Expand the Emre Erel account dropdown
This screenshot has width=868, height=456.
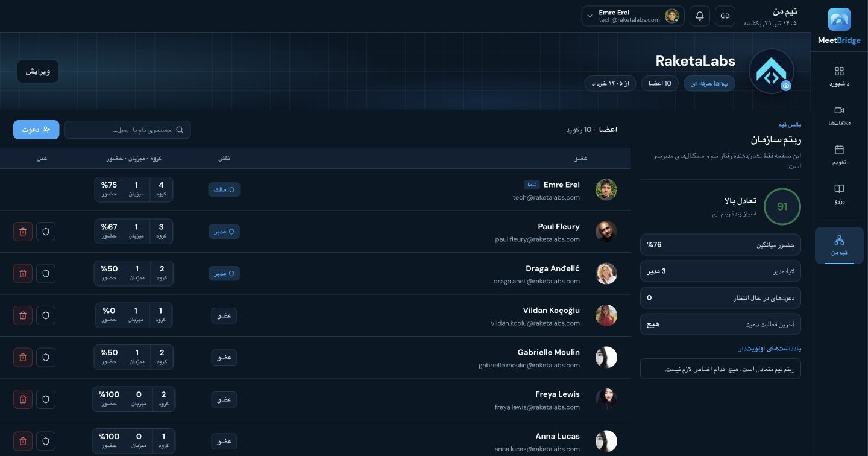click(x=633, y=16)
